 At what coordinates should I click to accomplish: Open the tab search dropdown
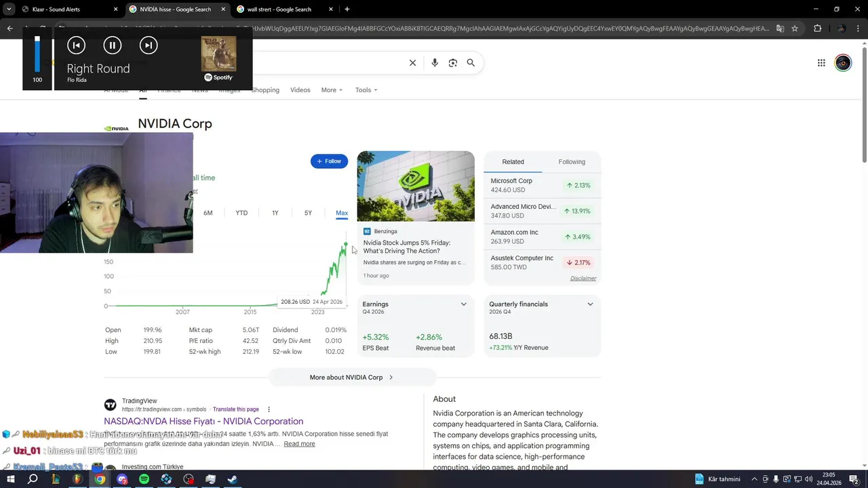[9, 9]
